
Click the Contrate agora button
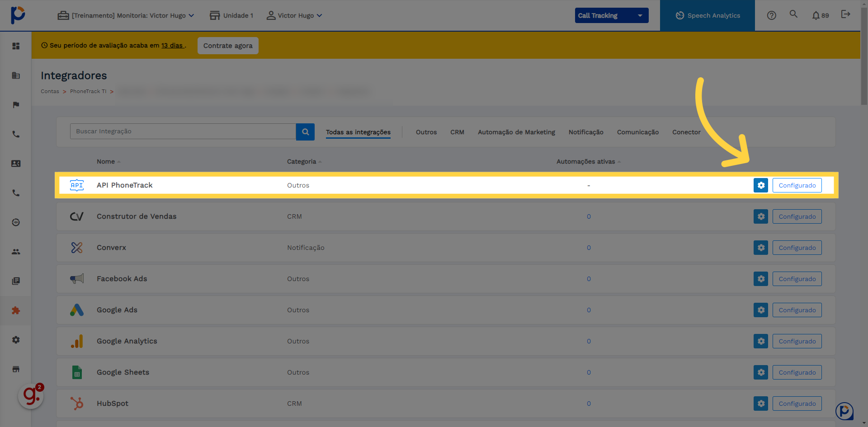pyautogui.click(x=228, y=46)
